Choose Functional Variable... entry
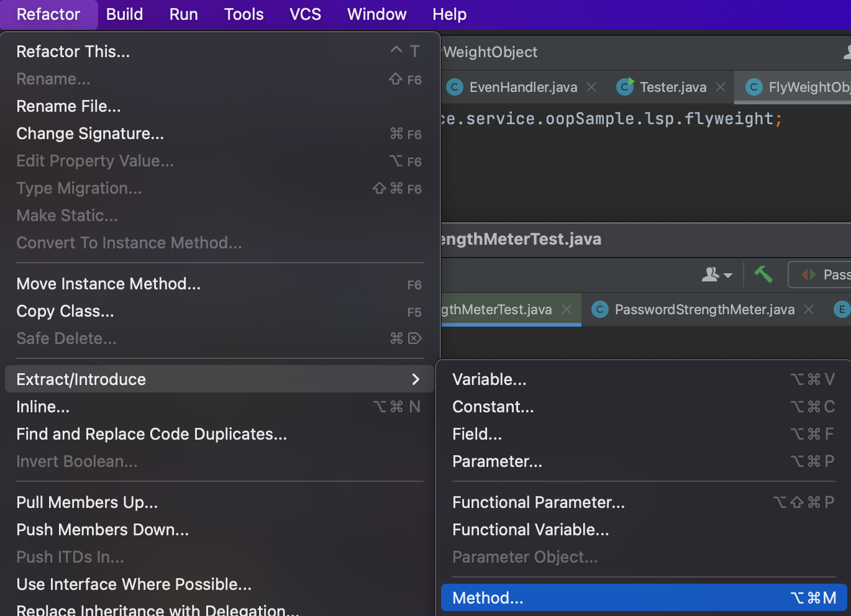This screenshot has width=851, height=616. pyautogui.click(x=644, y=530)
